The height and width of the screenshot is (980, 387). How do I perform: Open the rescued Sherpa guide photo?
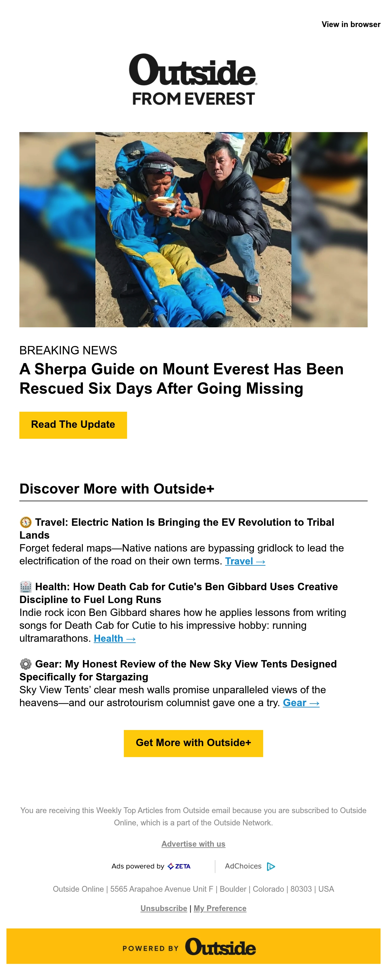193,229
